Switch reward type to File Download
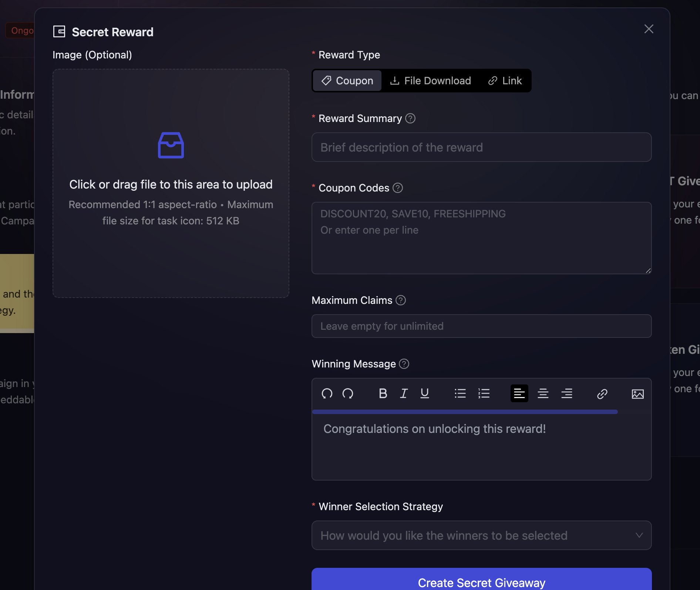Image resolution: width=700 pixels, height=590 pixels. click(x=430, y=81)
